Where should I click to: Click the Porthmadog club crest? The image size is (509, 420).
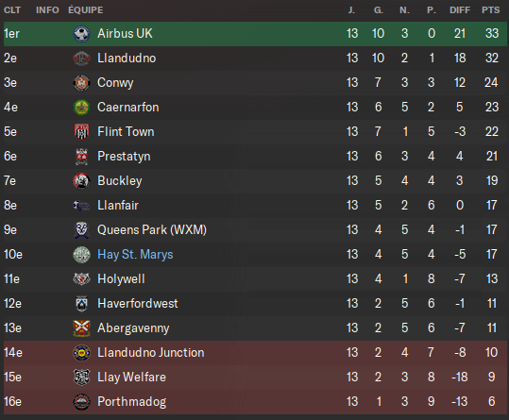[81, 402]
